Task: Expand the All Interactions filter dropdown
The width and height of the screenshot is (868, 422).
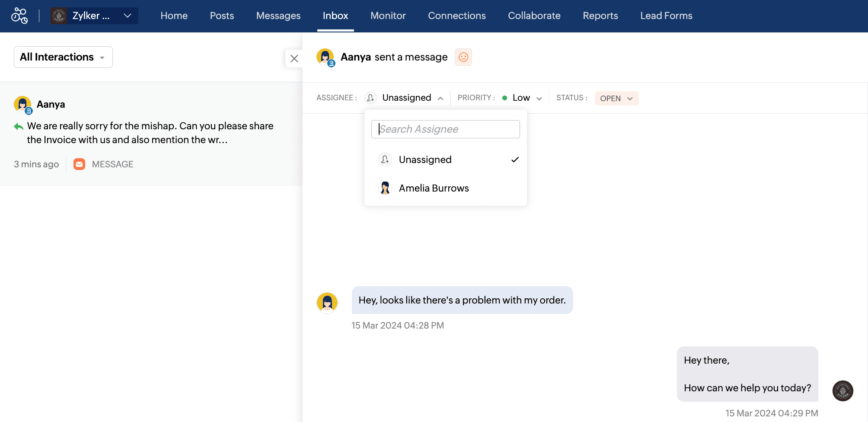Action: pos(63,57)
